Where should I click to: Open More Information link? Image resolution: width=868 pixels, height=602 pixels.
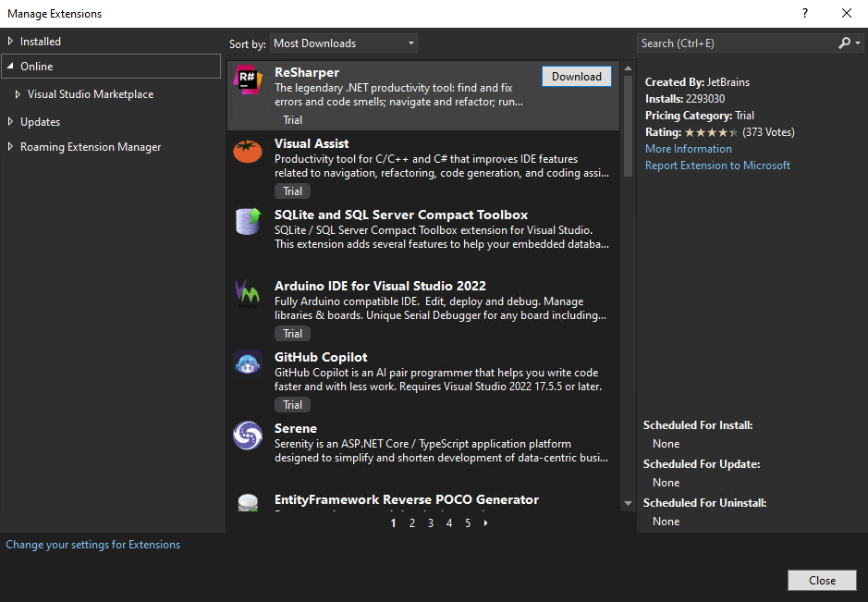point(688,149)
